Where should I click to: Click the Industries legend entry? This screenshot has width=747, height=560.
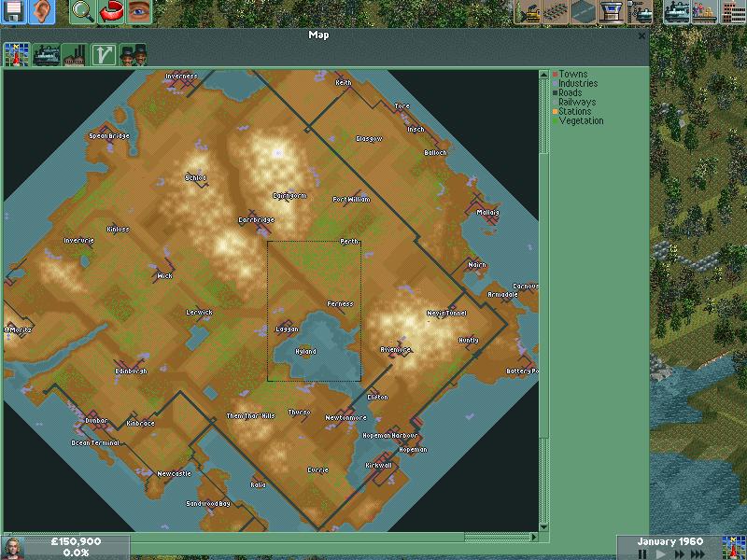pos(575,83)
